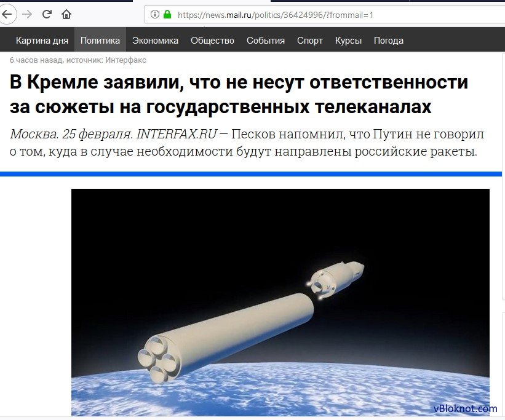Switch to the События section
Screen dimensions: 505x420
[266, 41]
